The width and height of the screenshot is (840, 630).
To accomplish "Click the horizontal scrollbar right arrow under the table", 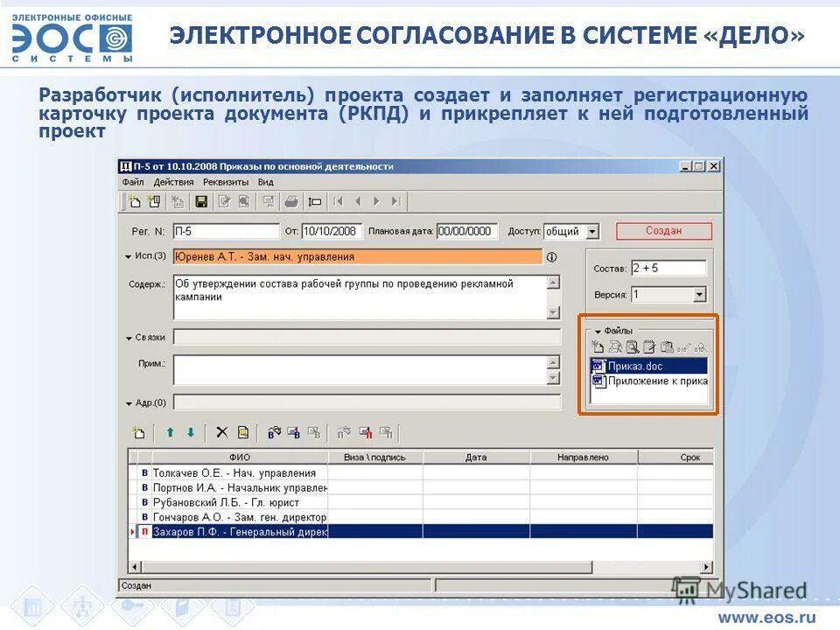I will coord(707,567).
